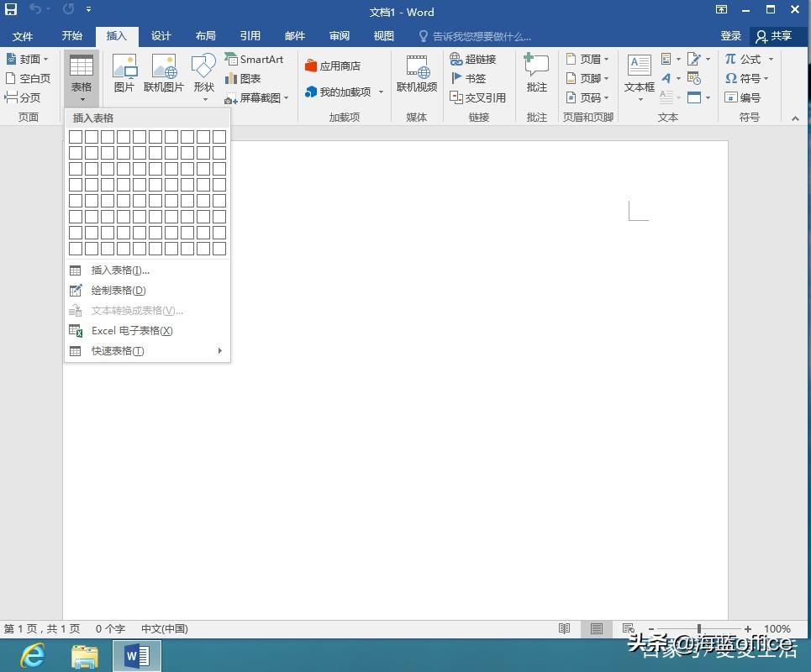Viewport: 811px width, 672px height.
Task: Switch to Web Layout view
Action: point(629,628)
